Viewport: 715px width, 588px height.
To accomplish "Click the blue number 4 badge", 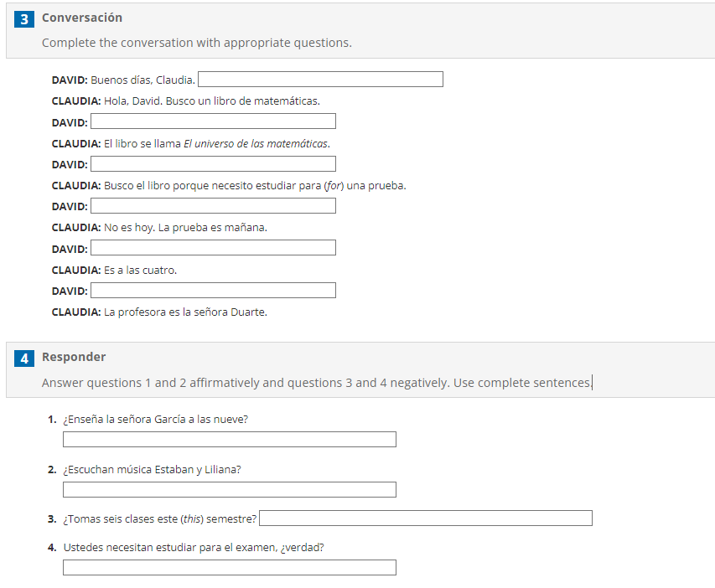I will (x=24, y=358).
